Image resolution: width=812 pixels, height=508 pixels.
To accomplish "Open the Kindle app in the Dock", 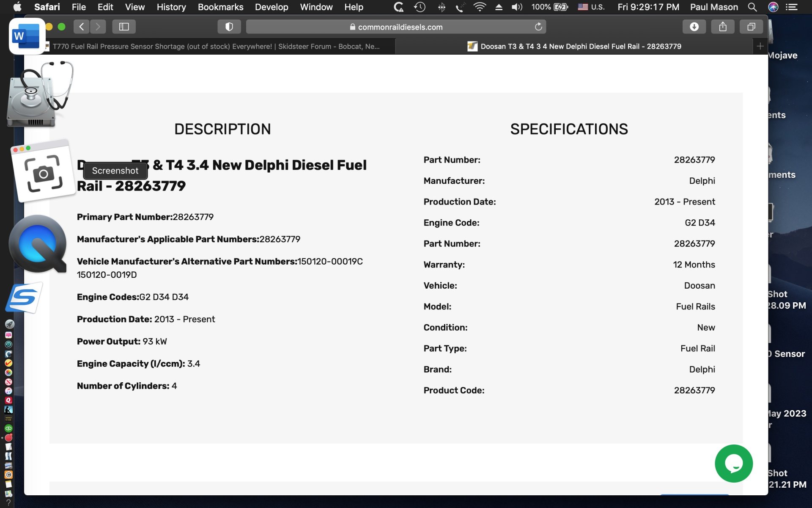I will point(8,409).
